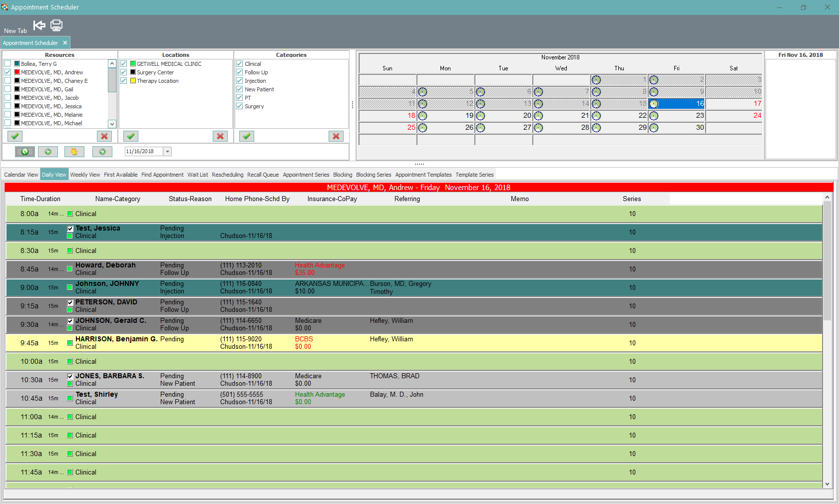Uncheck the Therapy Location checkbox
Screen dimensions: 839x504
tap(123, 80)
